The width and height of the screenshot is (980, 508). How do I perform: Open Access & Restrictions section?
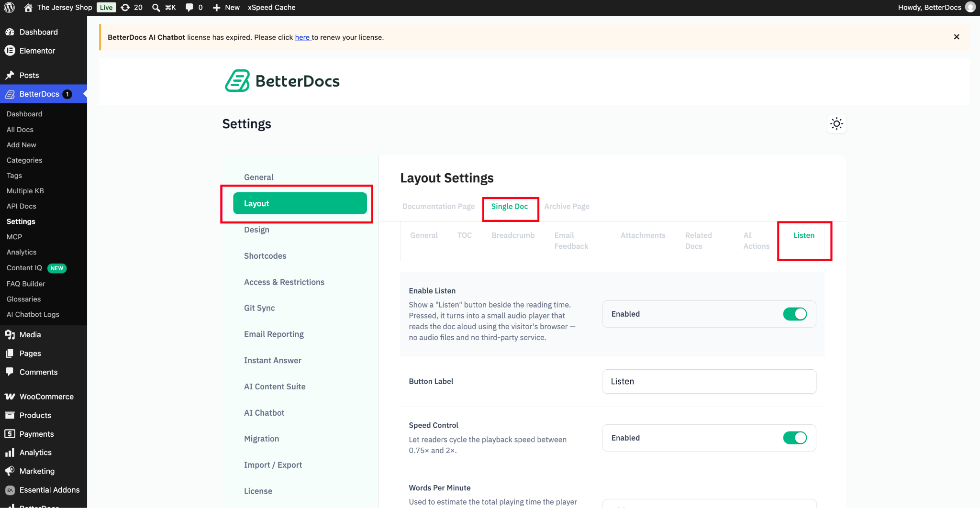tap(284, 282)
